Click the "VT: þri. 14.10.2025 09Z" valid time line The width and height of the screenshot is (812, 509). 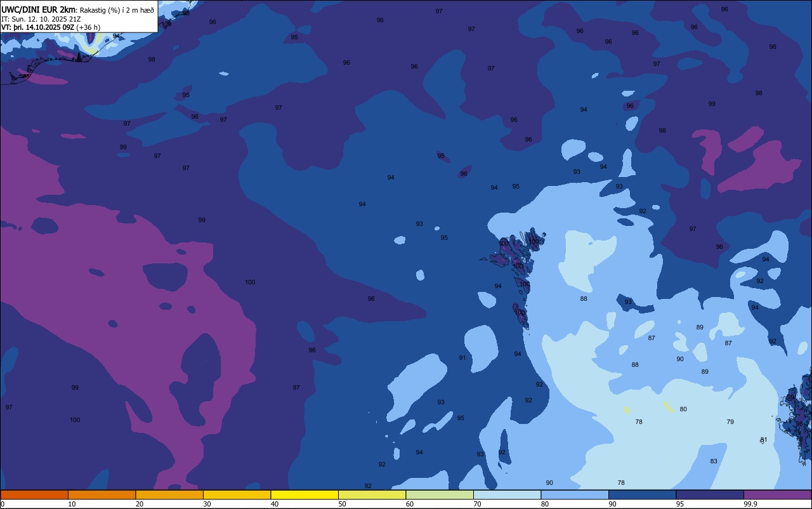pyautogui.click(x=37, y=27)
